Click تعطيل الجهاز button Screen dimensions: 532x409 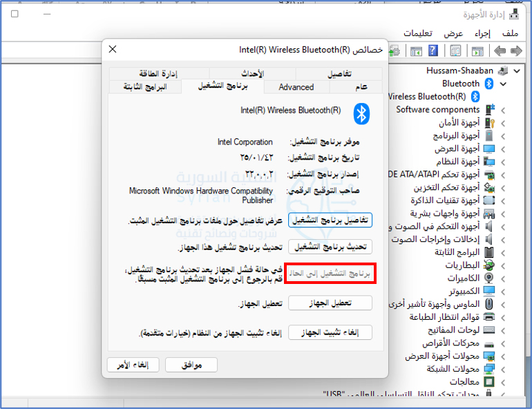[x=330, y=303]
